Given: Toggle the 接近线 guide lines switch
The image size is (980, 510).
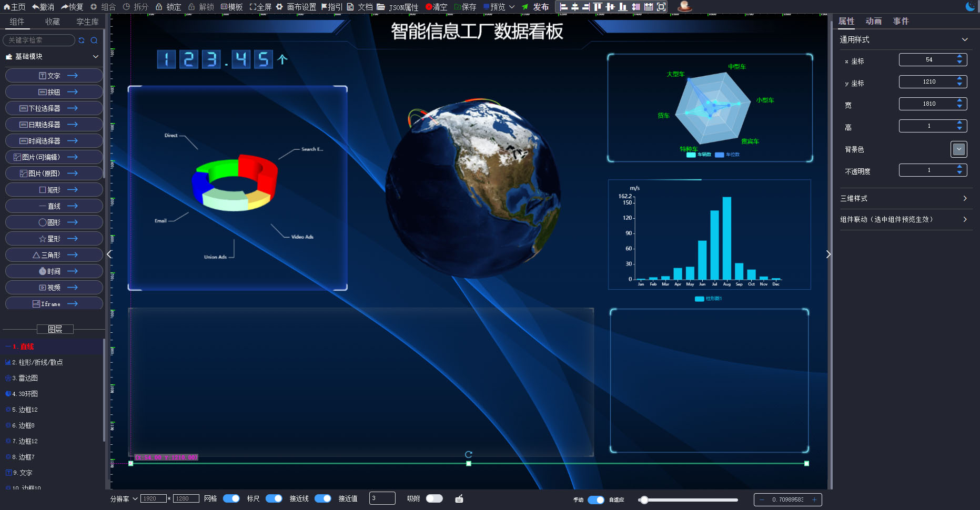Looking at the screenshot, I should coord(323,498).
